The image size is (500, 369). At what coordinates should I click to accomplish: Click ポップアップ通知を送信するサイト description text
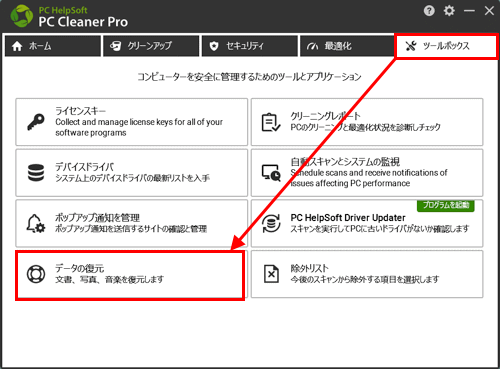131,229
